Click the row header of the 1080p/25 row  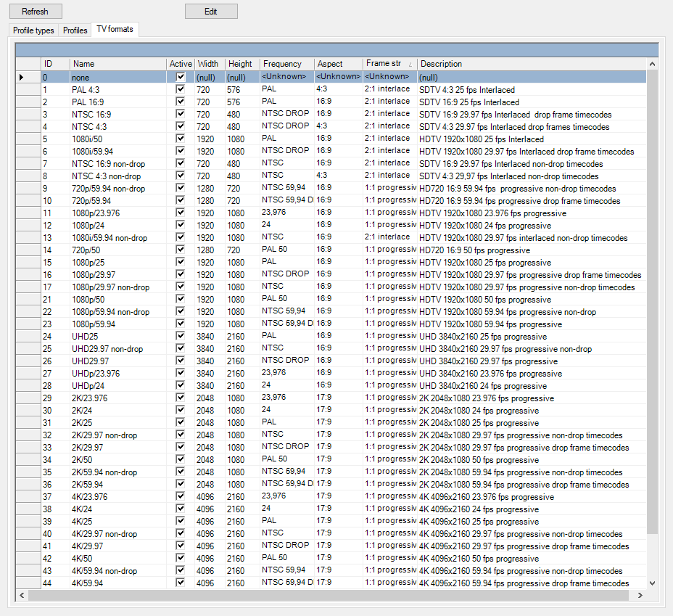tap(28, 262)
